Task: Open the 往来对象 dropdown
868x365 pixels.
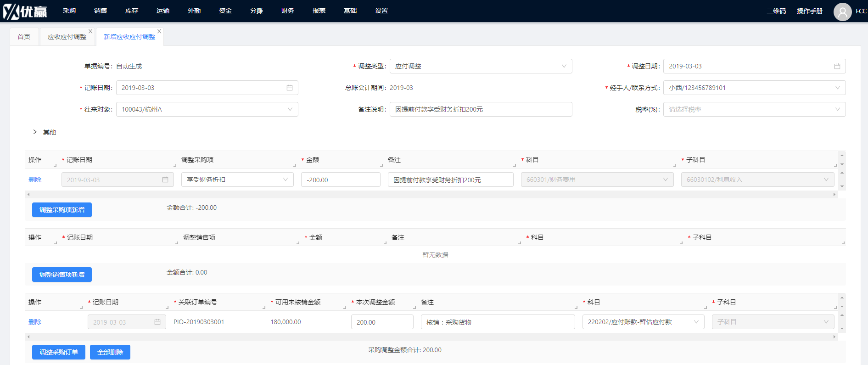Action: 207,109
